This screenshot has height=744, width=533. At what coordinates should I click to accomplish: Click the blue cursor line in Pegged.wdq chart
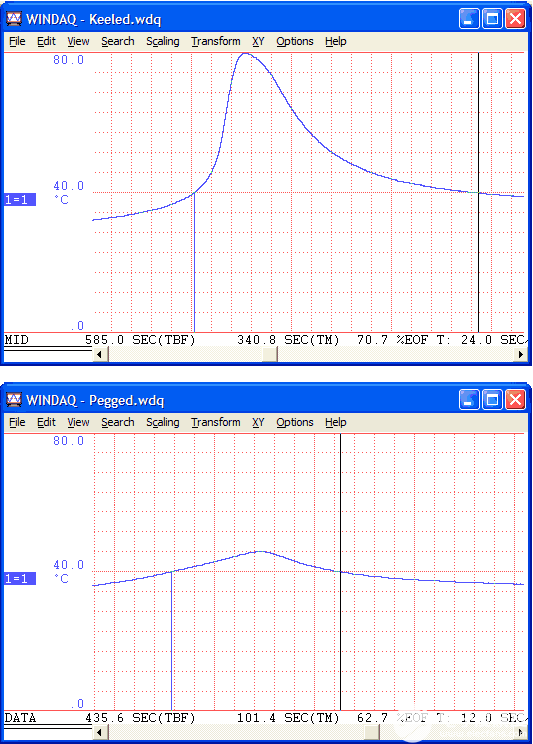(171, 641)
